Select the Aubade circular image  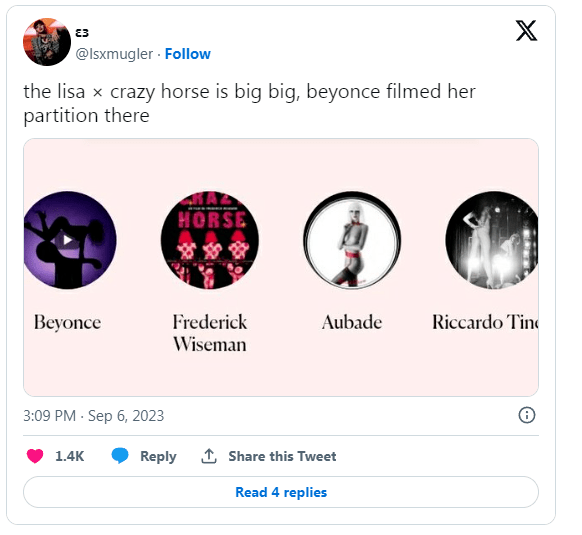point(352,240)
